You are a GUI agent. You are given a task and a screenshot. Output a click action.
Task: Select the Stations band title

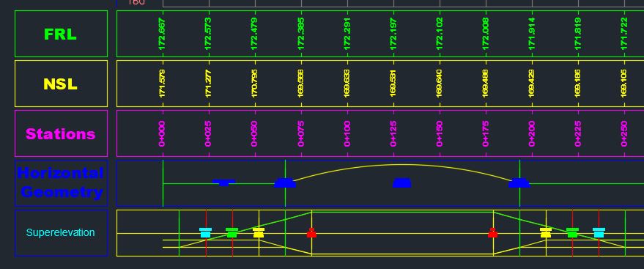pyautogui.click(x=60, y=134)
